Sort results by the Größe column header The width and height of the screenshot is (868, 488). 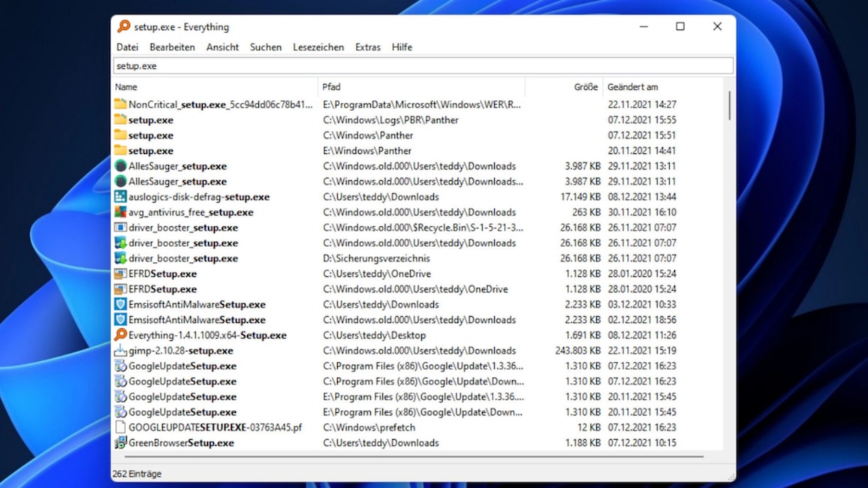(x=564, y=87)
